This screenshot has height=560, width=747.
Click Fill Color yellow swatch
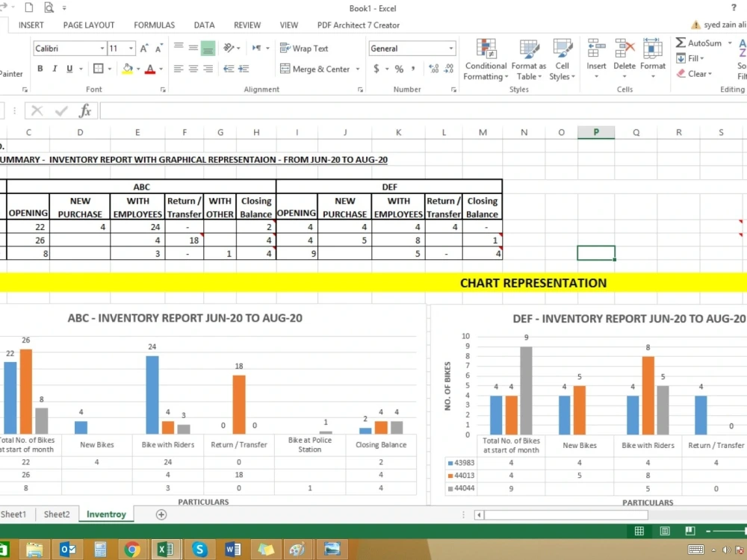click(127, 69)
